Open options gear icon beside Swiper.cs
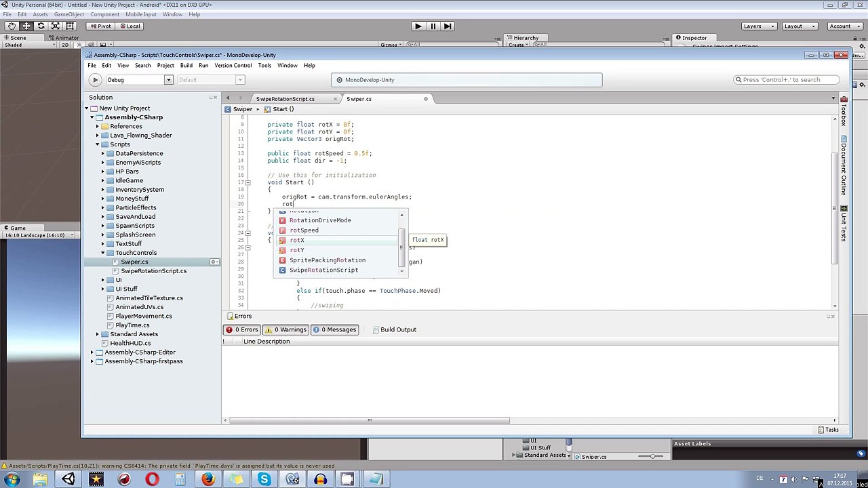 pyautogui.click(x=214, y=262)
